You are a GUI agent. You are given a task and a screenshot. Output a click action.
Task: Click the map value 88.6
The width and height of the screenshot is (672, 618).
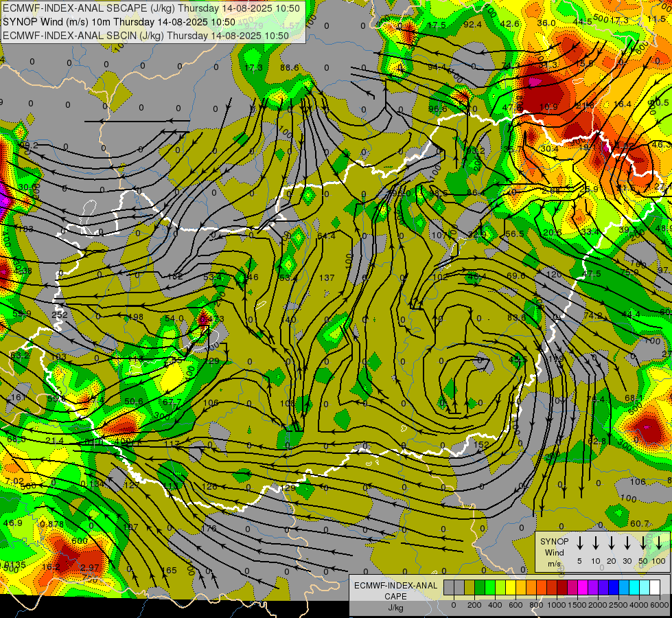(289, 67)
